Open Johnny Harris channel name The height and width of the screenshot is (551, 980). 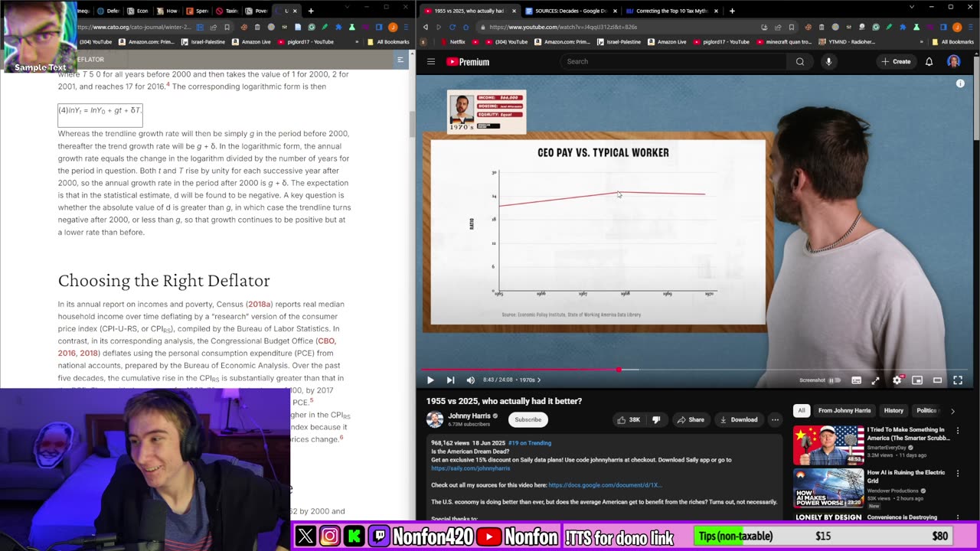tap(469, 416)
